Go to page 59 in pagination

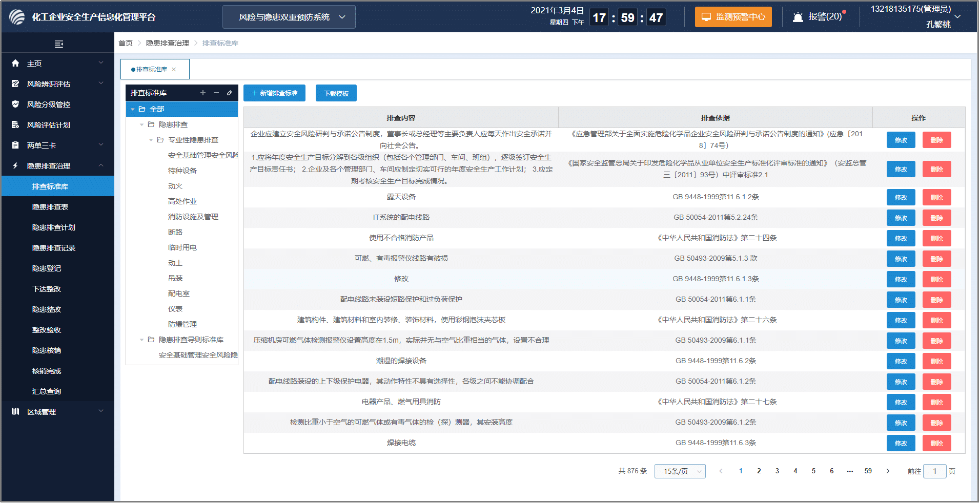pos(868,471)
